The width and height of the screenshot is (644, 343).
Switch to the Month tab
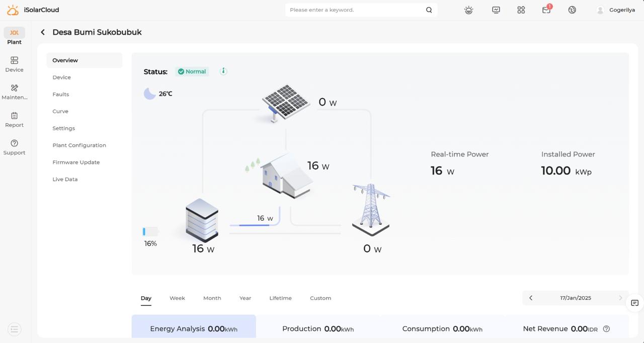(212, 298)
